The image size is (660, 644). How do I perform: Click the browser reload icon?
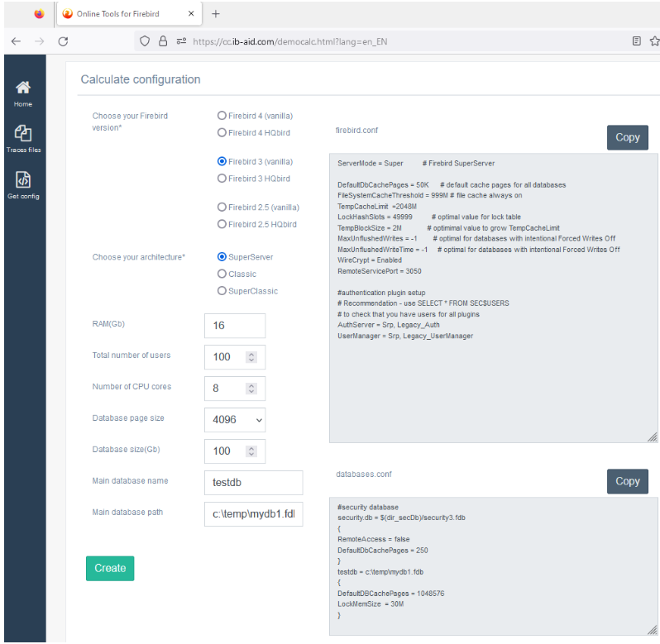coord(63,41)
